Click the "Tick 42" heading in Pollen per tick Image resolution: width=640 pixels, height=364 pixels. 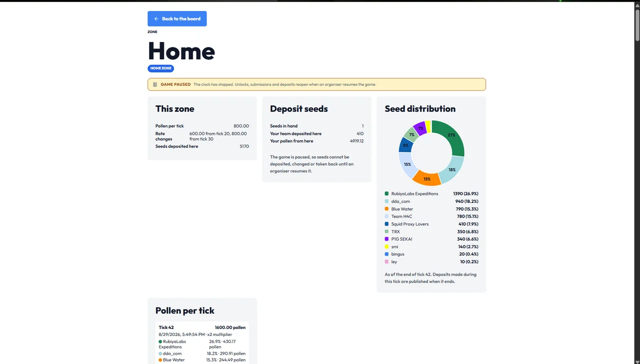[x=166, y=328]
